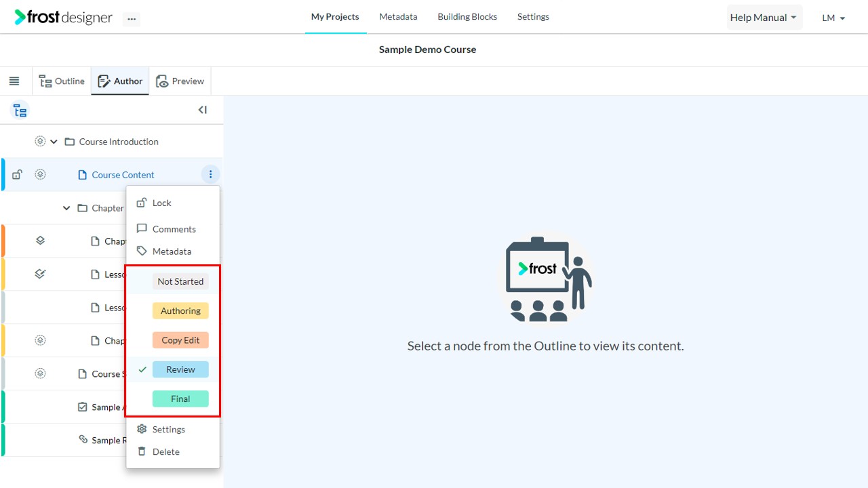The width and height of the screenshot is (868, 488).
Task: Switch to the Preview tab
Action: pos(180,81)
